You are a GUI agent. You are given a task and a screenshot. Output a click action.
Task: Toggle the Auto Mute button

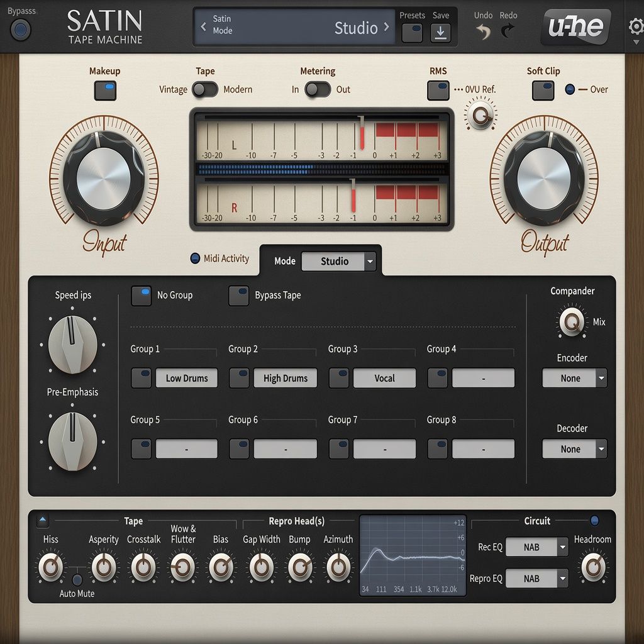click(x=77, y=579)
